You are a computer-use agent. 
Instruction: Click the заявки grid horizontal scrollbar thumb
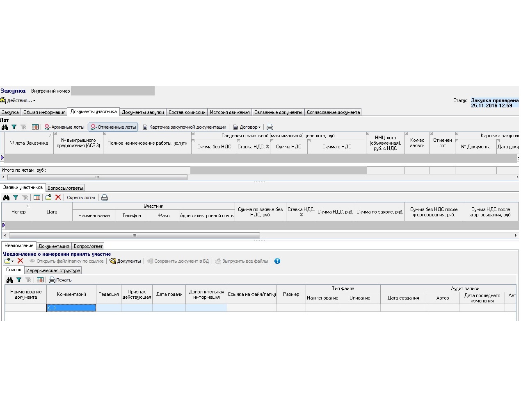click(135, 236)
